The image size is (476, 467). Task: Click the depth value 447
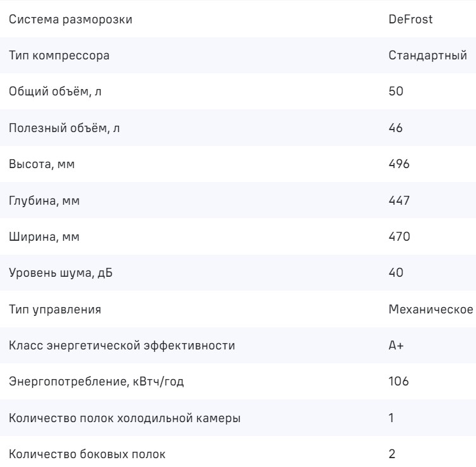pos(400,200)
